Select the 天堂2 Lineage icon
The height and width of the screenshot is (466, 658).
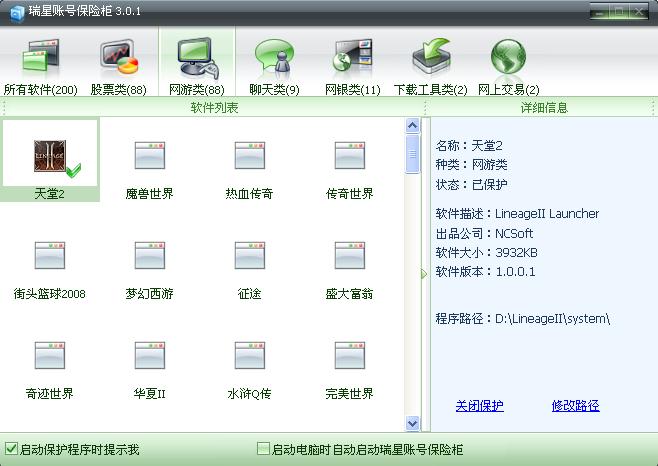50,157
